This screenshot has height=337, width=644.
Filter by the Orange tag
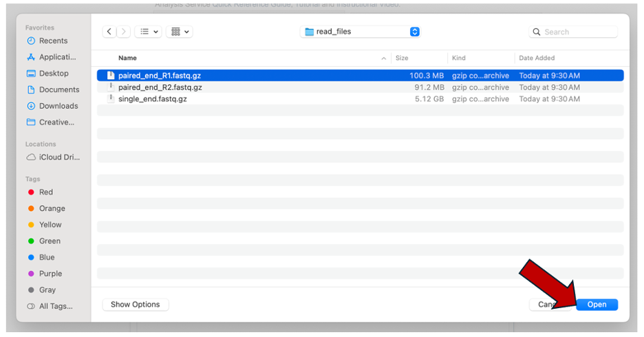(x=46, y=208)
